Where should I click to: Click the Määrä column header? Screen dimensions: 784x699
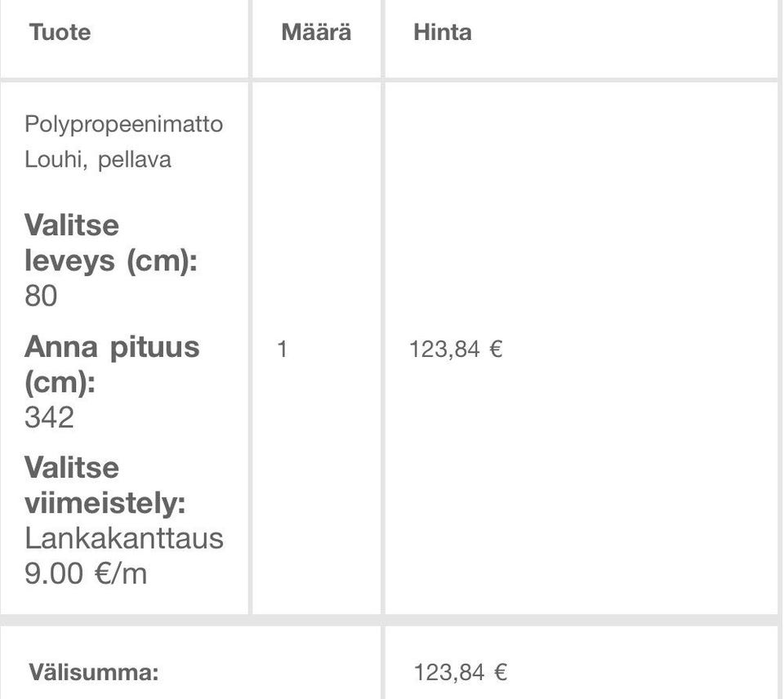click(x=316, y=33)
